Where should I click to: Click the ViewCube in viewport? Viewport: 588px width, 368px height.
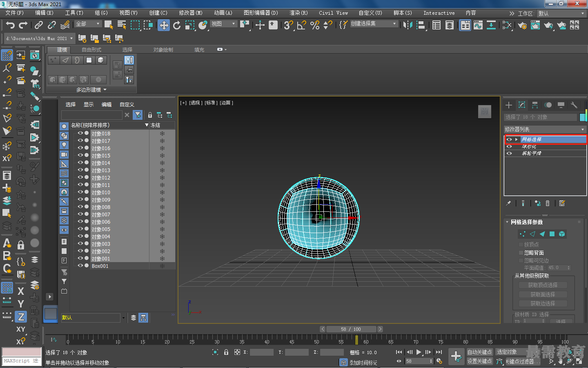(485, 112)
